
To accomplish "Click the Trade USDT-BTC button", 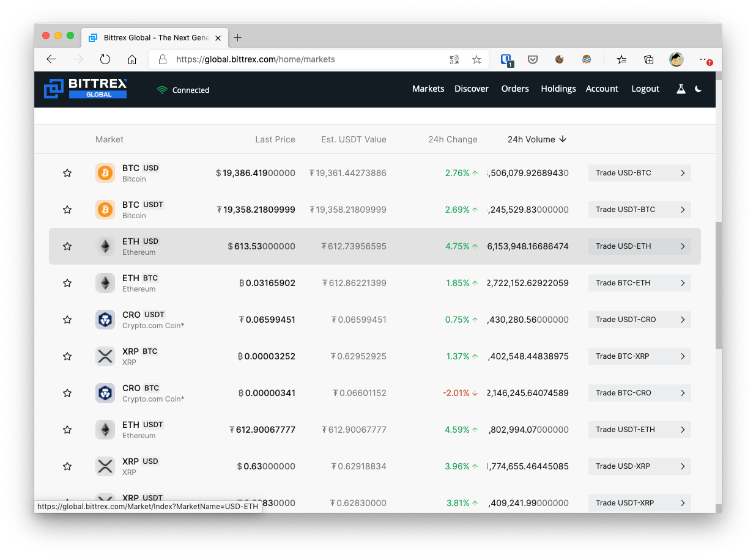I will coord(640,210).
